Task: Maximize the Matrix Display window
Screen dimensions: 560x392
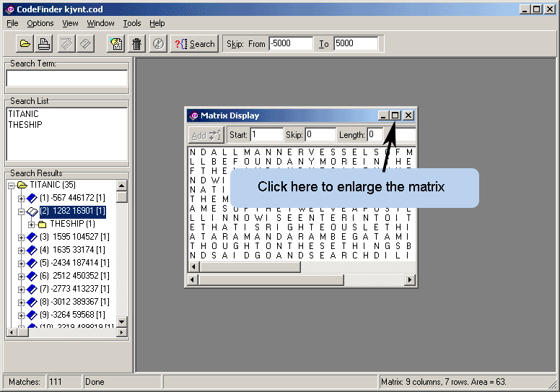Action: point(395,116)
